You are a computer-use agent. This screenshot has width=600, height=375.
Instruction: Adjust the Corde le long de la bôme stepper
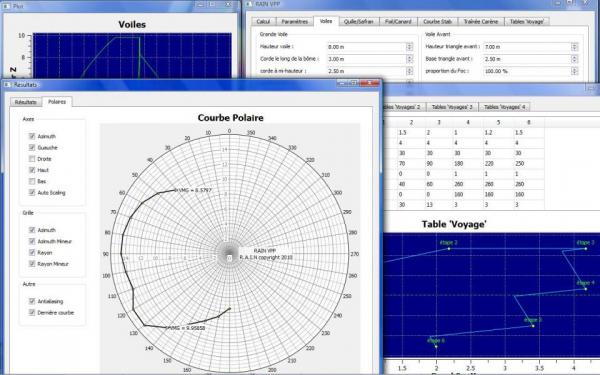[409, 59]
